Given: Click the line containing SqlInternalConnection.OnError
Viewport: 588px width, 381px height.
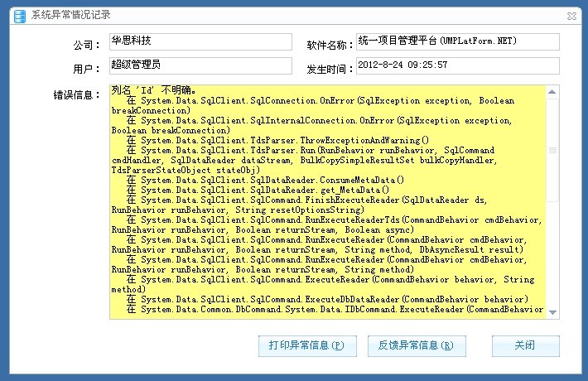Looking at the screenshot, I should pos(319,120).
